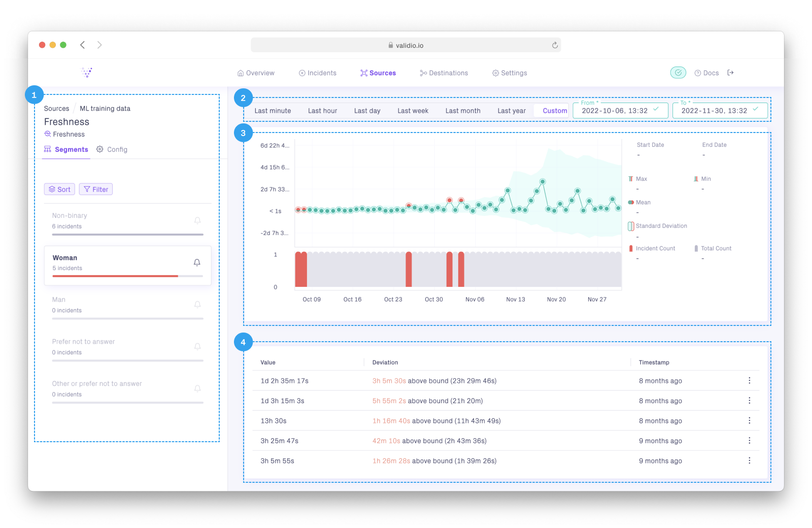Go back with browser back arrow
The height and width of the screenshot is (528, 812).
tap(82, 45)
